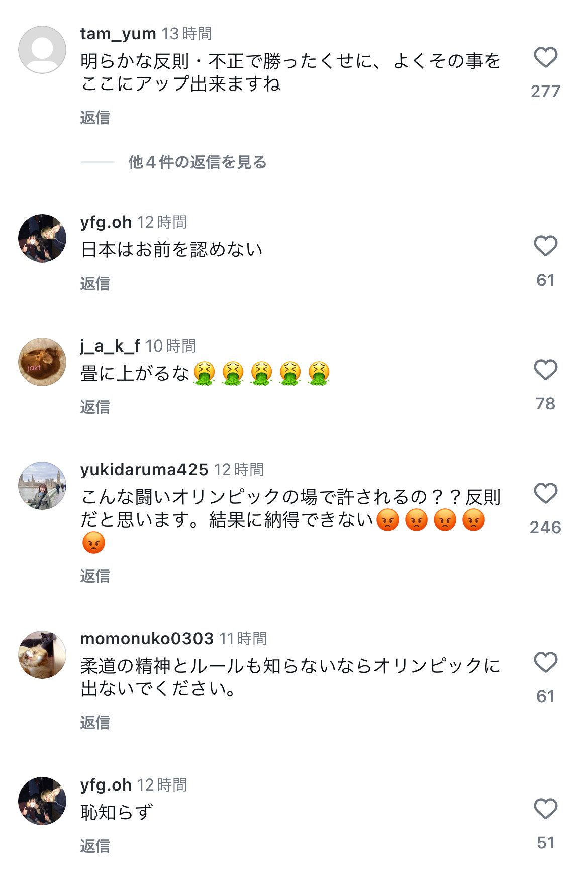Like tam_yum's comment with heart icon

click(x=545, y=57)
